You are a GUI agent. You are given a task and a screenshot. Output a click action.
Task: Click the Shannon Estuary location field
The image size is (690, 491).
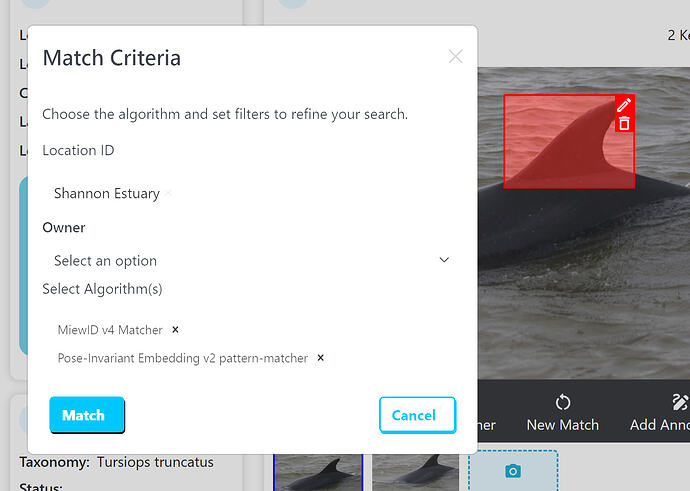250,193
